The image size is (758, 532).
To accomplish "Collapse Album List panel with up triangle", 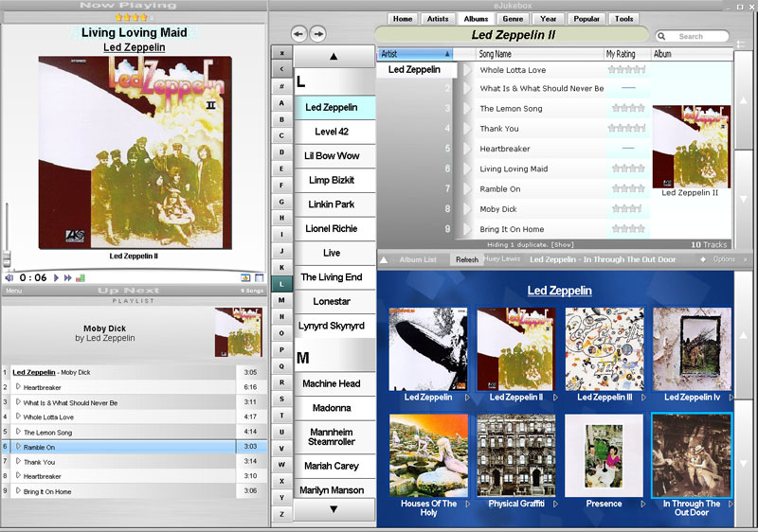I will click(384, 259).
